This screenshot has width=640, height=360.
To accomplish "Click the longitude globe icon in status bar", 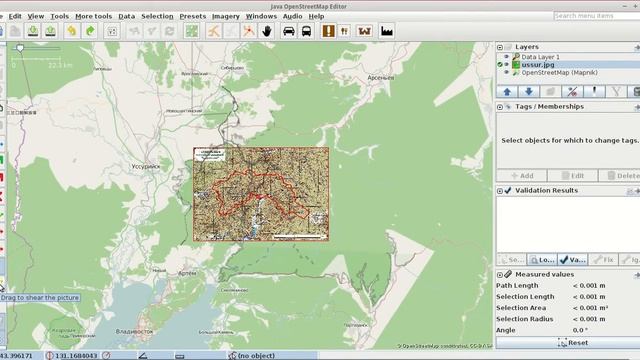I will pos(49,356).
